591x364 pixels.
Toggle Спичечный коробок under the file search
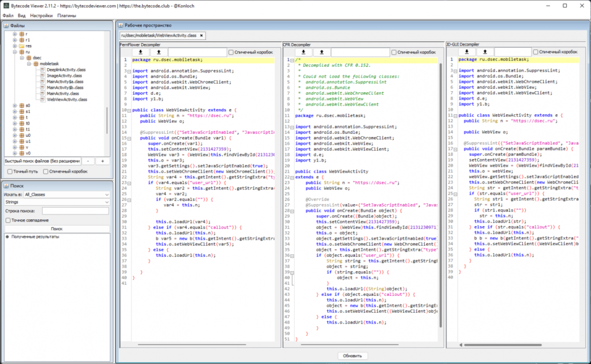pyautogui.click(x=46, y=171)
